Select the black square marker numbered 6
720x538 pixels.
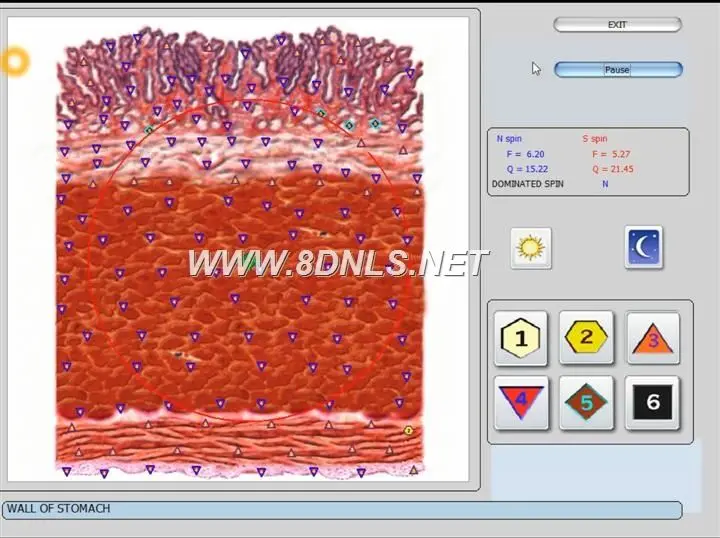tap(652, 403)
